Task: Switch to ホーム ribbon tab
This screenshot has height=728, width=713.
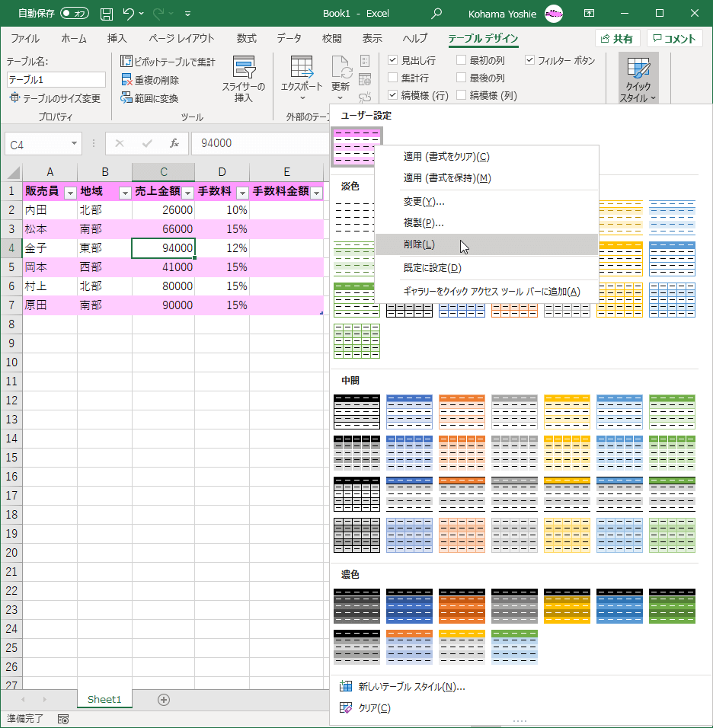Action: [x=73, y=39]
